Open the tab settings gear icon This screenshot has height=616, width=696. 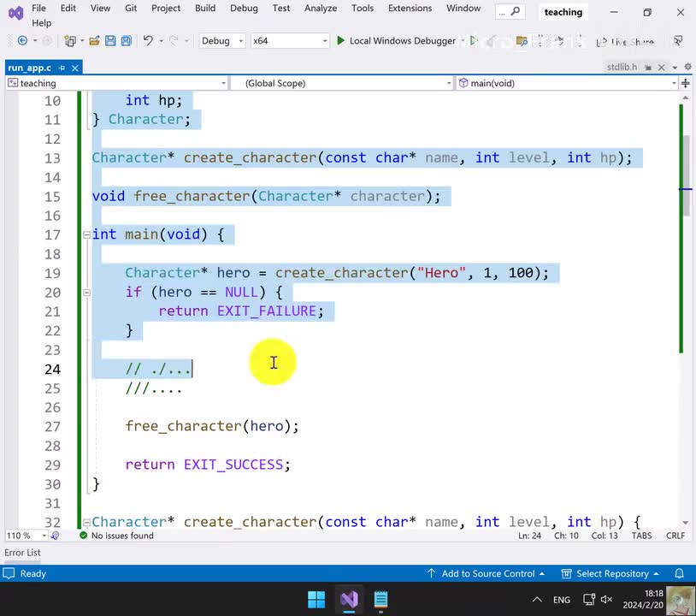(x=687, y=67)
